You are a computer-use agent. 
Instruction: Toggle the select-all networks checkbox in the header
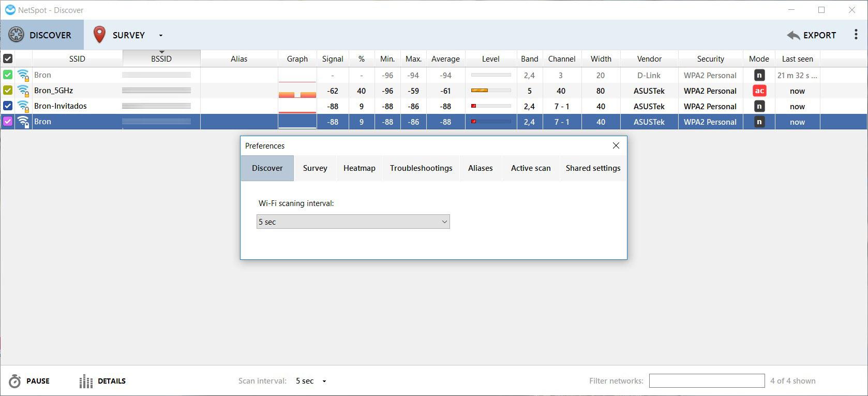point(8,58)
